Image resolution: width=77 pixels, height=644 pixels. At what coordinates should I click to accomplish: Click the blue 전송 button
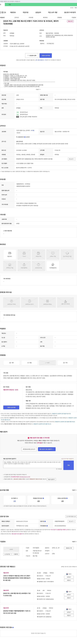point(69,465)
